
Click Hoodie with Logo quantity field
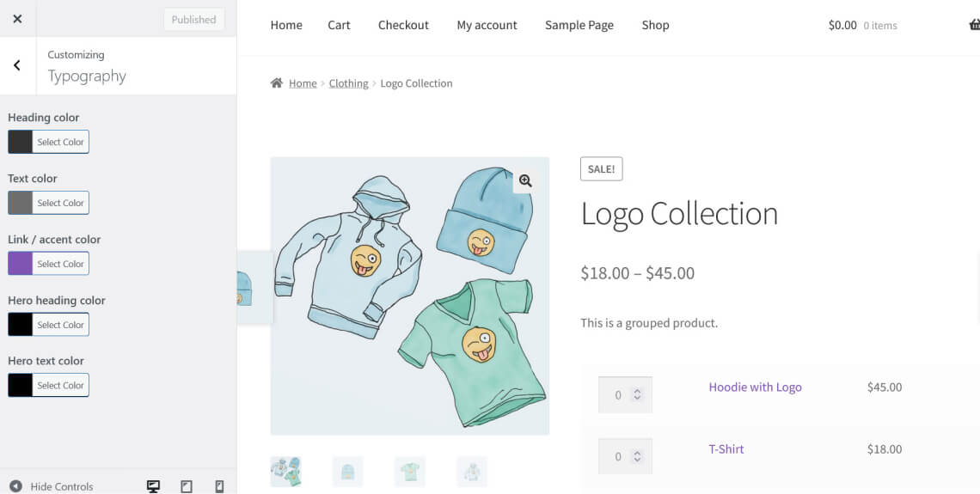coord(619,395)
